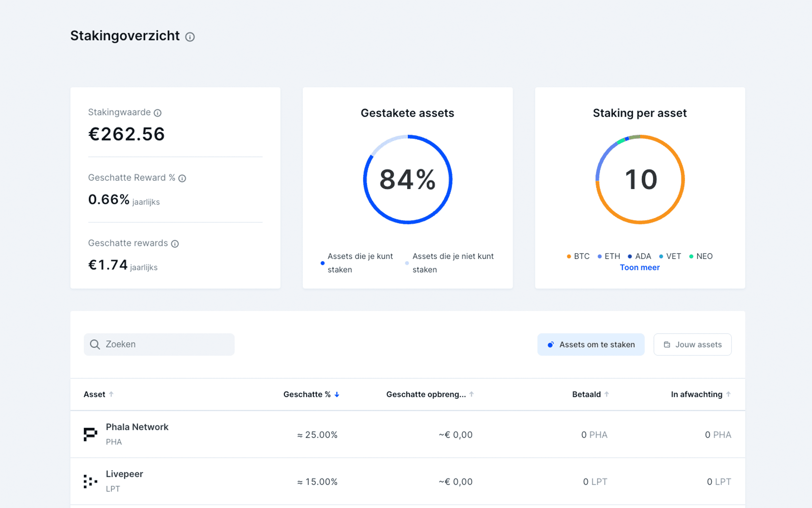The image size is (812, 508).
Task: Switch to Jouw assets tab
Action: tap(692, 344)
